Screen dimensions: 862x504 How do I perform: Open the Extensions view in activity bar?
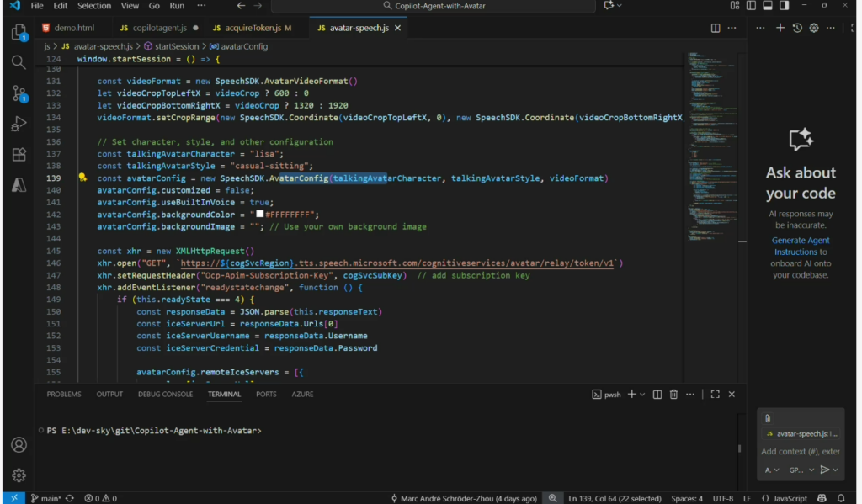[x=19, y=155]
